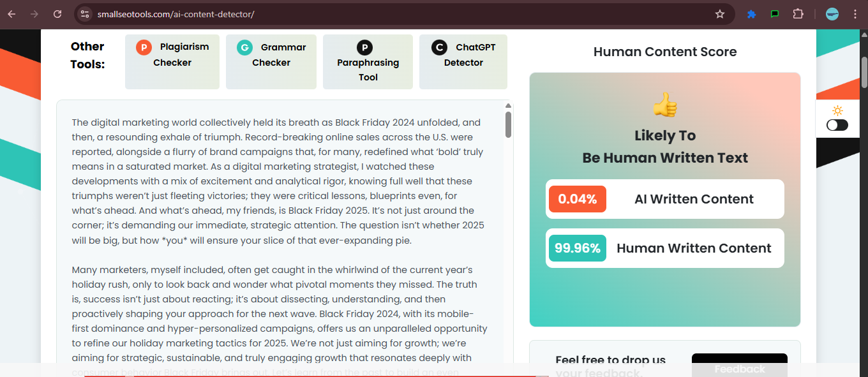Open the Chrome three-dot menu
Image resolution: width=868 pixels, height=377 pixels.
point(855,14)
